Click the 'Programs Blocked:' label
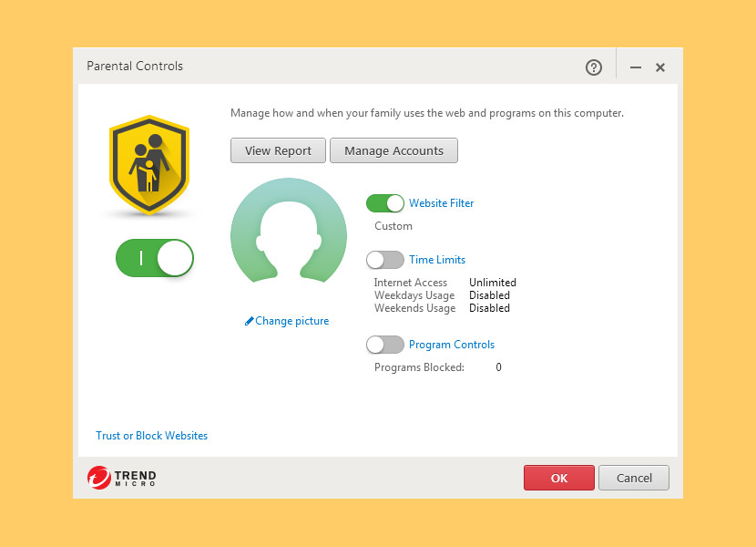The image size is (756, 547). tap(419, 367)
